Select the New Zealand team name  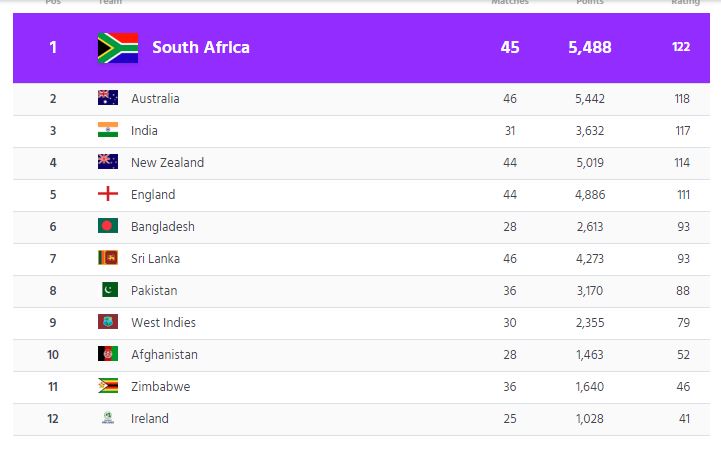point(167,163)
